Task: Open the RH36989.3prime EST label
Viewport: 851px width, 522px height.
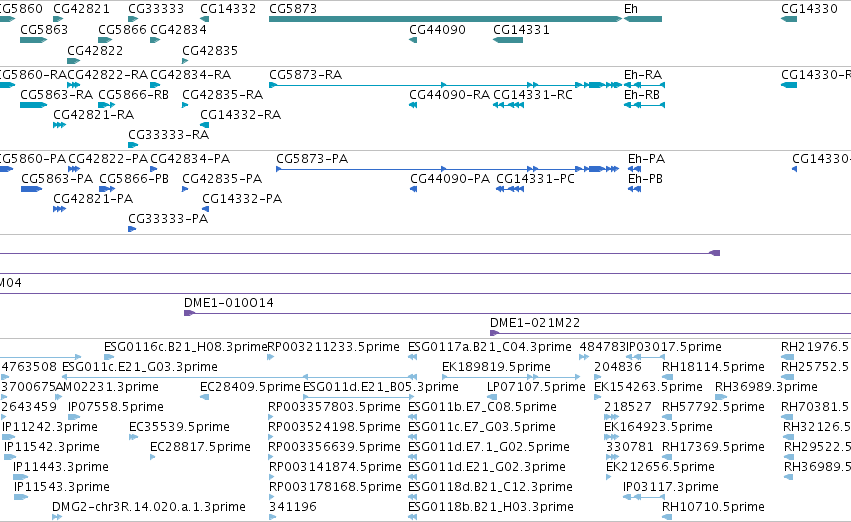Action: [x=766, y=387]
